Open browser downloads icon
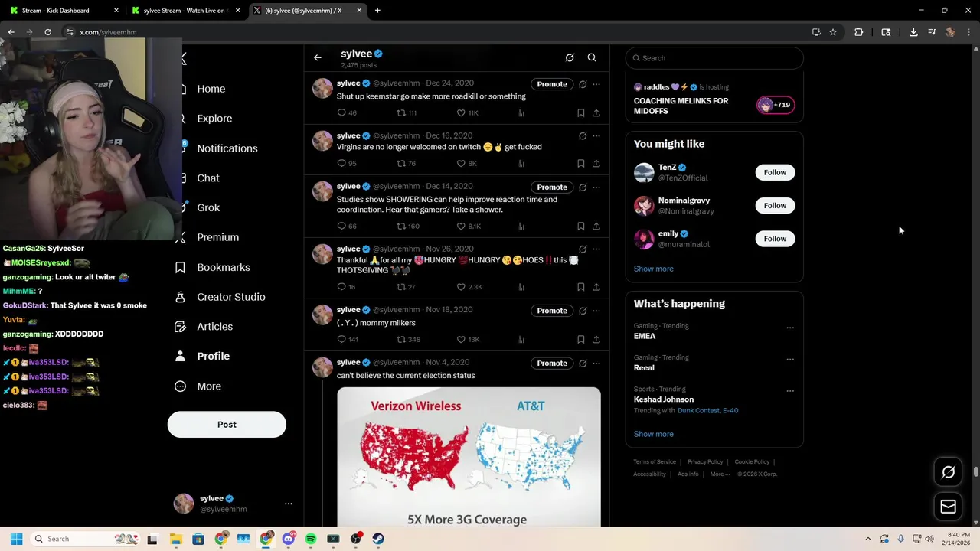980x551 pixels. pyautogui.click(x=913, y=32)
